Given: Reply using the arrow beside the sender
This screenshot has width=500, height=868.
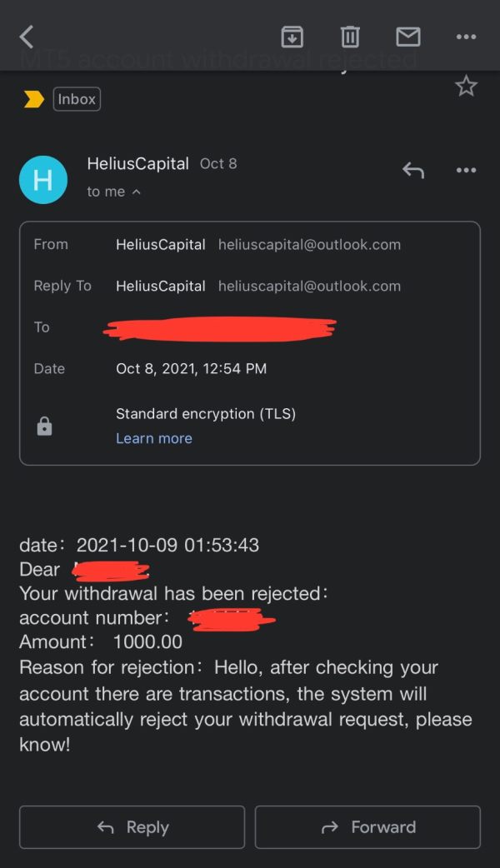Looking at the screenshot, I should pyautogui.click(x=413, y=170).
